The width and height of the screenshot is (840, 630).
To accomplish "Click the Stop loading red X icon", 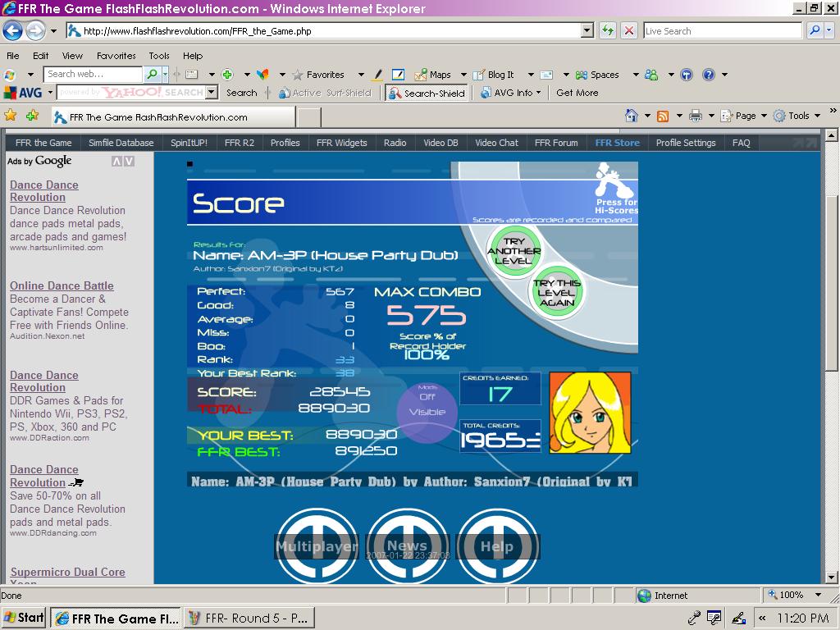I will tap(629, 30).
